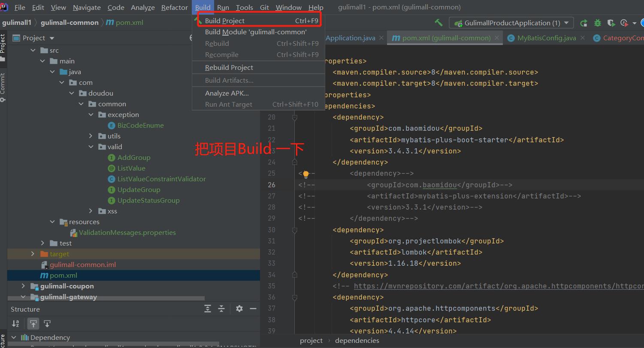
Task: Click AddGroup interface icon in tree
Action: [112, 158]
